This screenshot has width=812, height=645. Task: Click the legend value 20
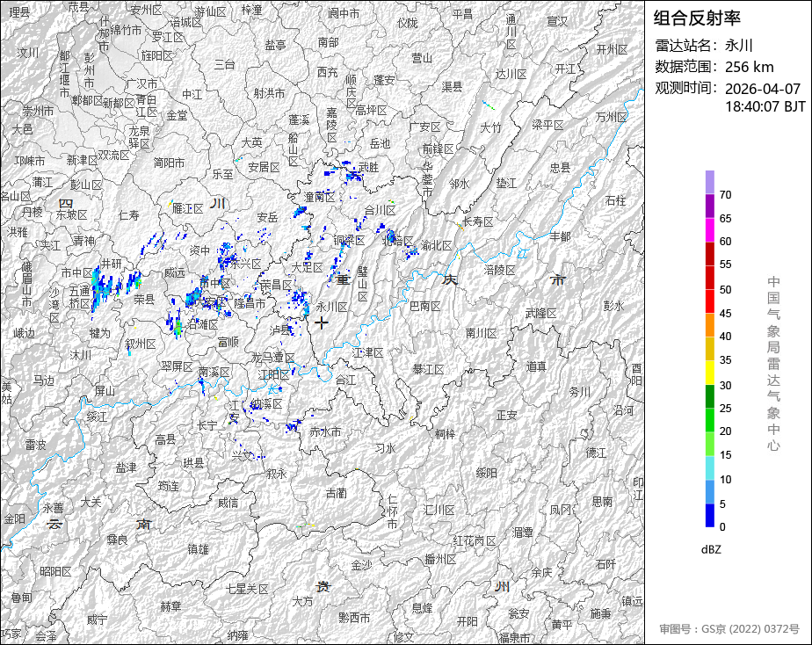[725, 431]
